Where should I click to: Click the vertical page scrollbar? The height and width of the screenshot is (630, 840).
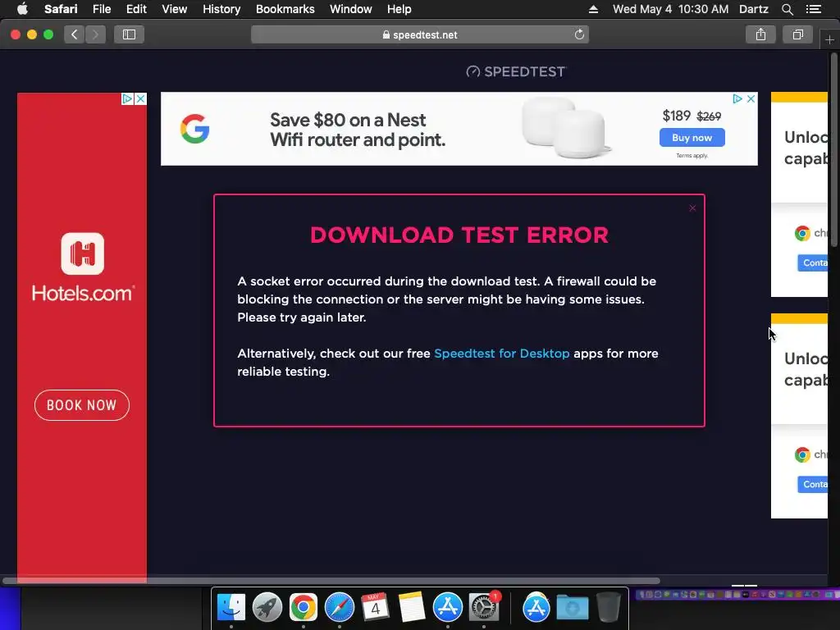click(833, 149)
